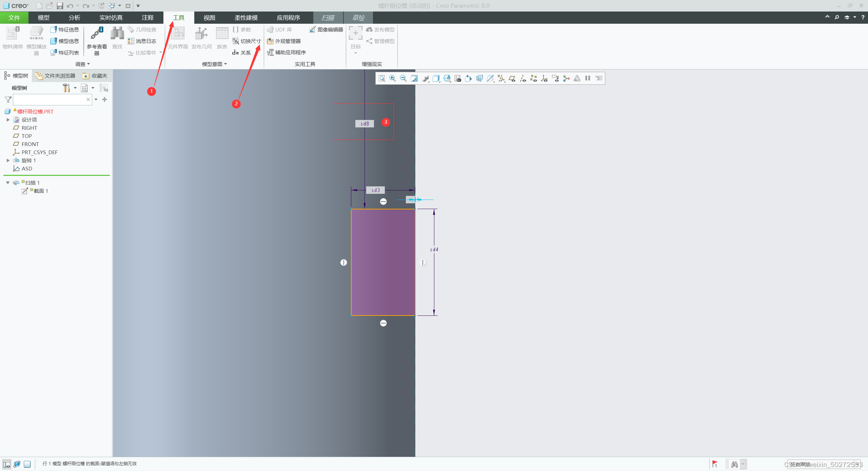Switch to the 视图 ribbon tab
This screenshot has width=868, height=471.
[x=209, y=18]
